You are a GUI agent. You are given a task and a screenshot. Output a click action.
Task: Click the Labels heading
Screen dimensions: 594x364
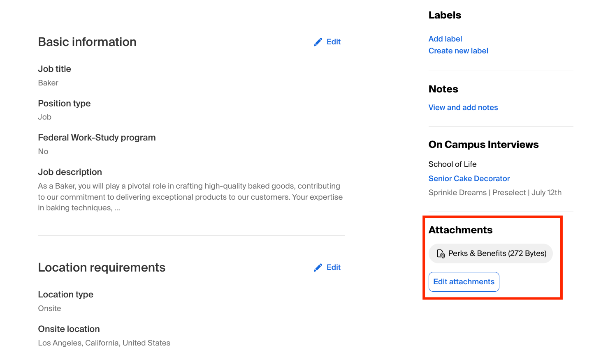click(445, 15)
